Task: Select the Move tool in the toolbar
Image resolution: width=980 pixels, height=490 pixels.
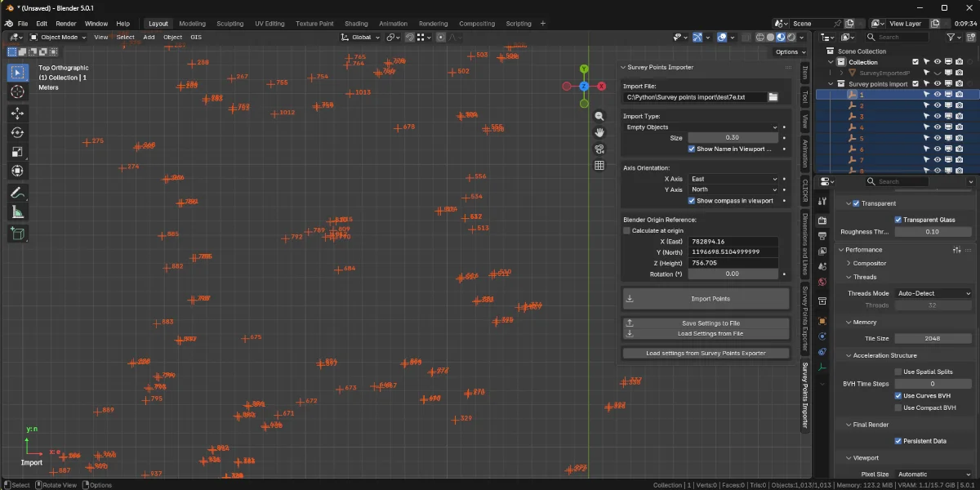Action: (x=16, y=112)
